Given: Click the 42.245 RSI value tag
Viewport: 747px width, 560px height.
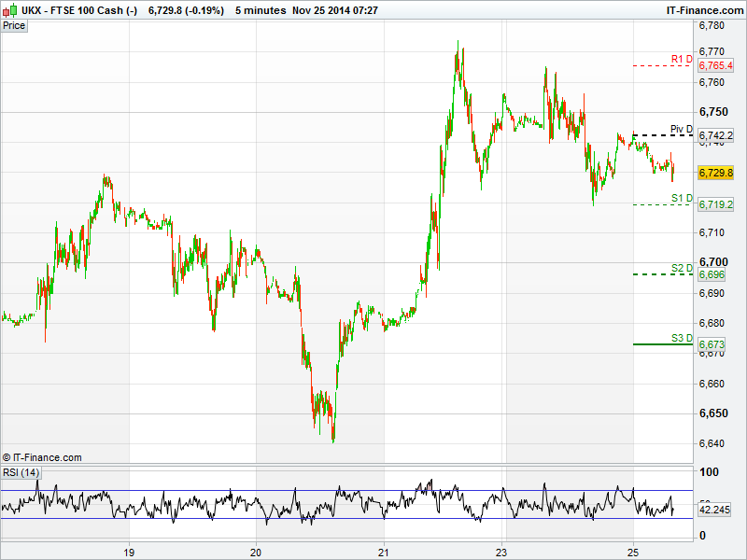Looking at the screenshot, I should 715,511.
